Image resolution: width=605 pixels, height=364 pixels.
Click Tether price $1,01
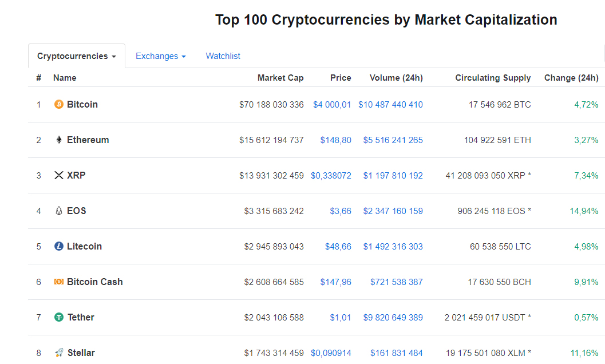(x=341, y=318)
